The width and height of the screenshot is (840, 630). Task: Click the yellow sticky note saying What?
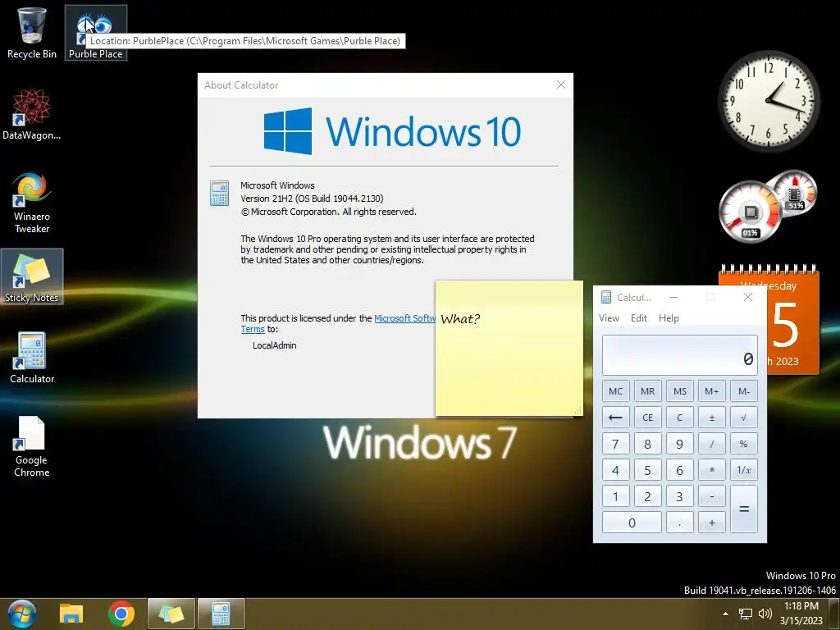tap(509, 348)
